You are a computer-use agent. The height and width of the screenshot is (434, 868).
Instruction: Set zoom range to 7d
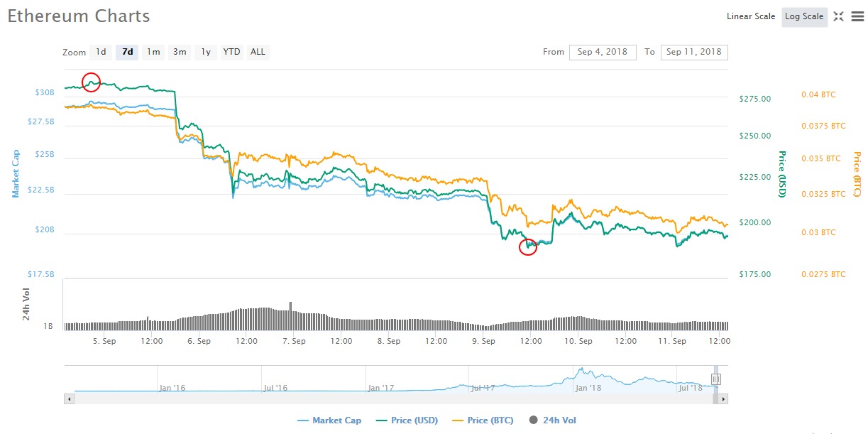[x=128, y=52]
